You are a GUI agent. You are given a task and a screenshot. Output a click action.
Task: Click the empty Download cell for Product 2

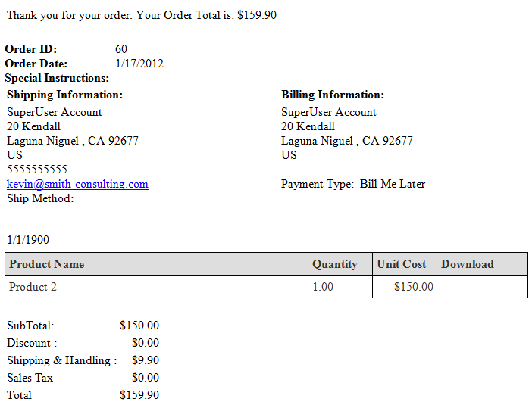pos(482,287)
